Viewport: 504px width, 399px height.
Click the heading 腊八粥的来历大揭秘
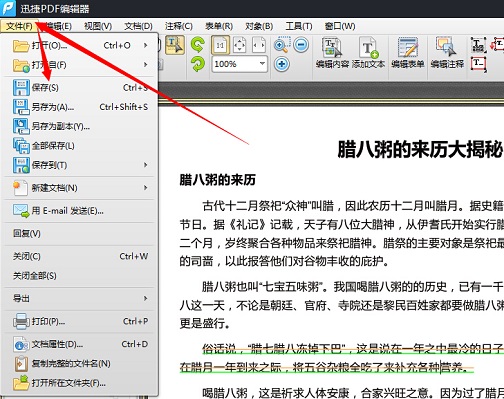(420, 149)
